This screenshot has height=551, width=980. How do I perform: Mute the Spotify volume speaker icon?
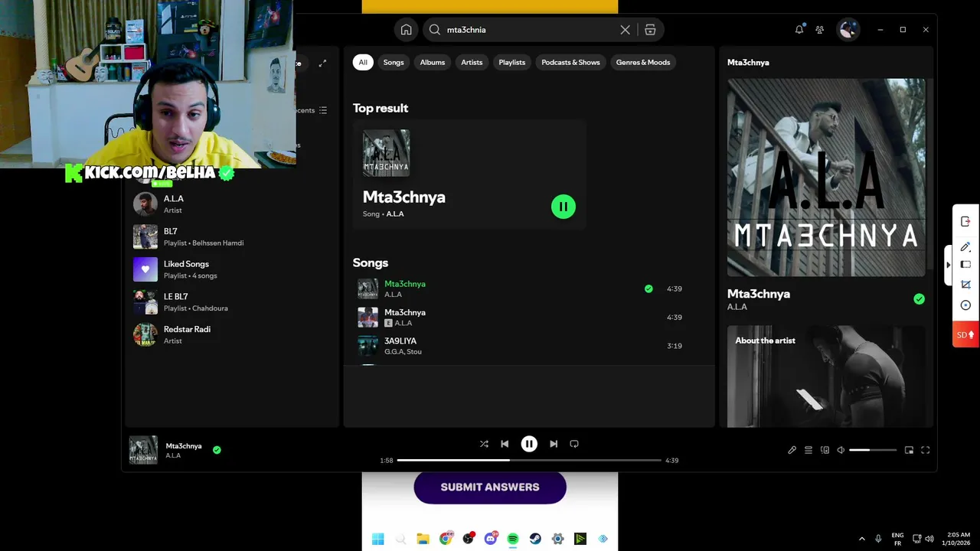click(841, 450)
